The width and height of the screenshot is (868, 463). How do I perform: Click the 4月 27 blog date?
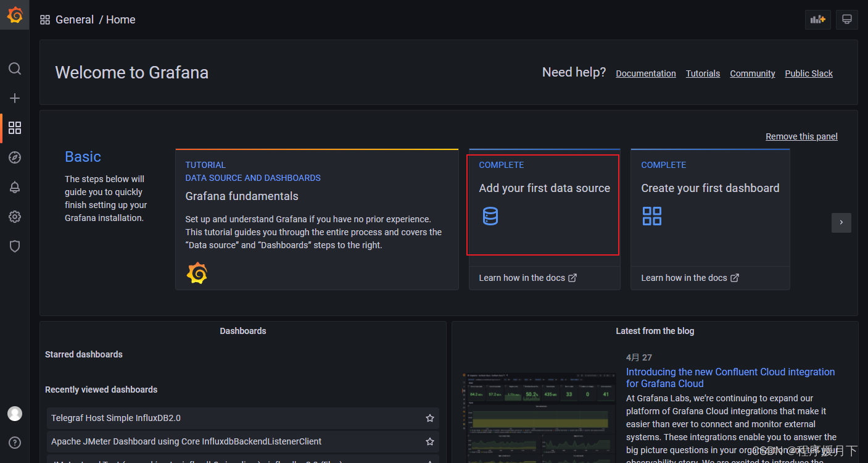(x=639, y=357)
